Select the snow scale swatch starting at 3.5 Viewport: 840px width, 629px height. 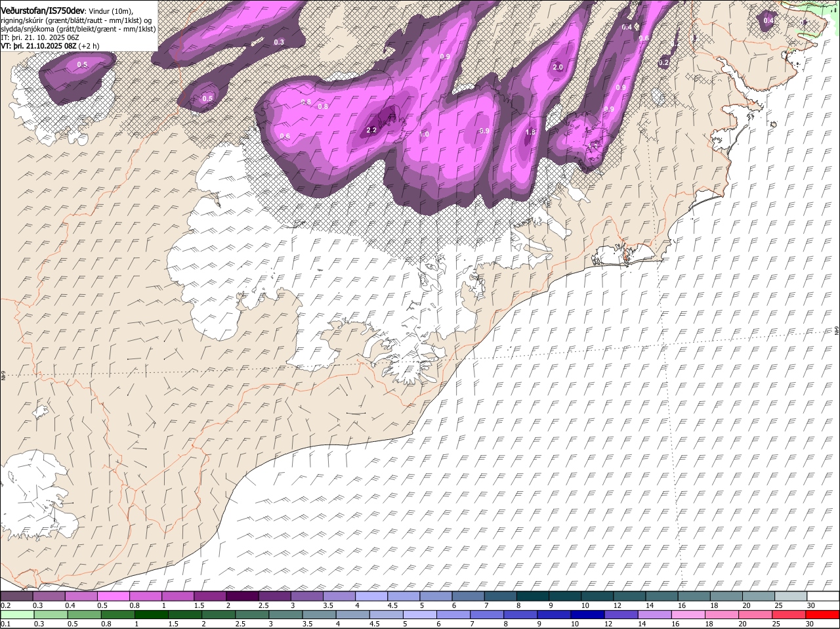click(339, 596)
